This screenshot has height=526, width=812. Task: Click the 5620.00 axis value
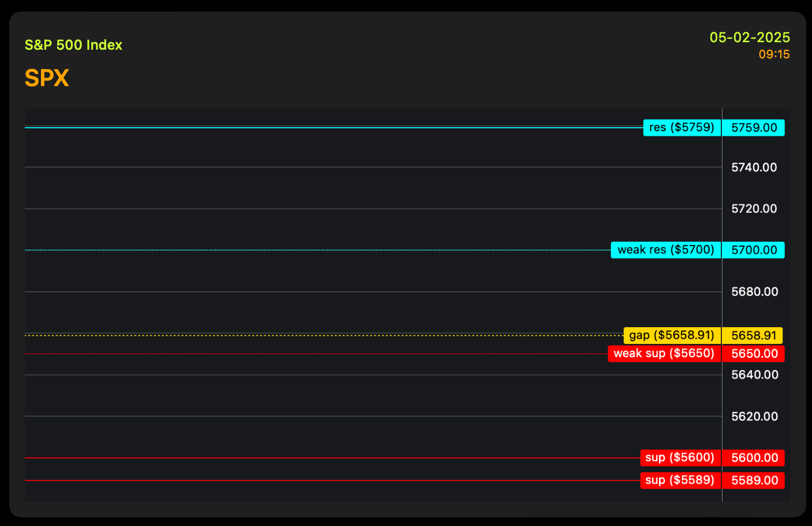coord(755,417)
